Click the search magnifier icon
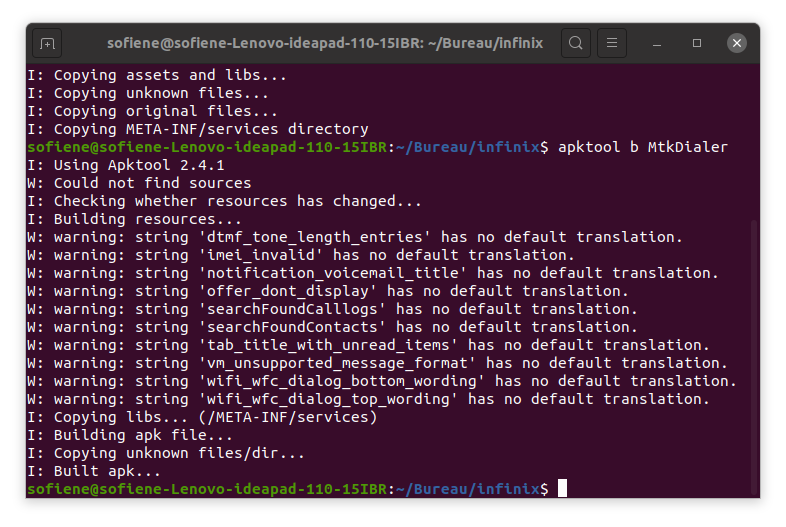The width and height of the screenshot is (786, 527). (x=576, y=43)
